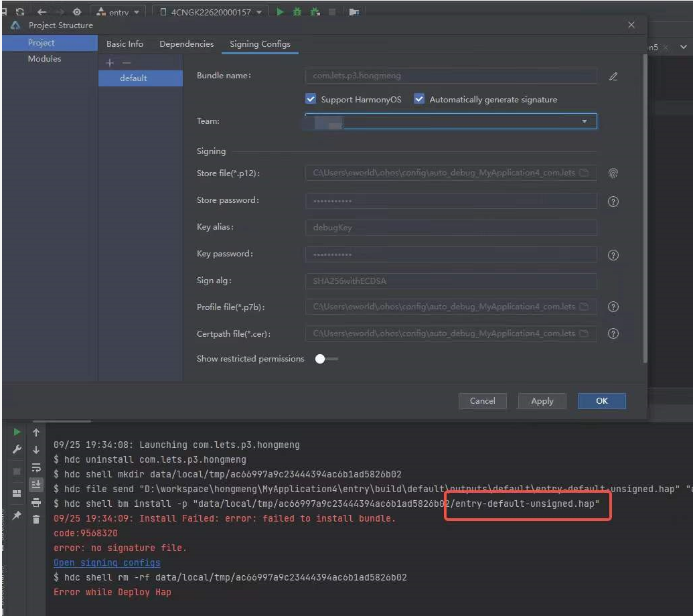Click the print icon in the console toolbar
The width and height of the screenshot is (693, 616).
tap(36, 502)
